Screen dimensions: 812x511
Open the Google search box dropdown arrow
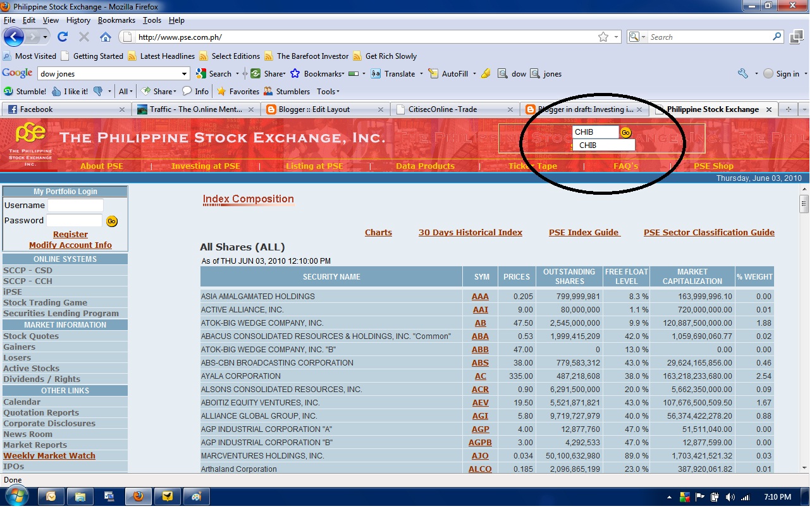tap(184, 74)
